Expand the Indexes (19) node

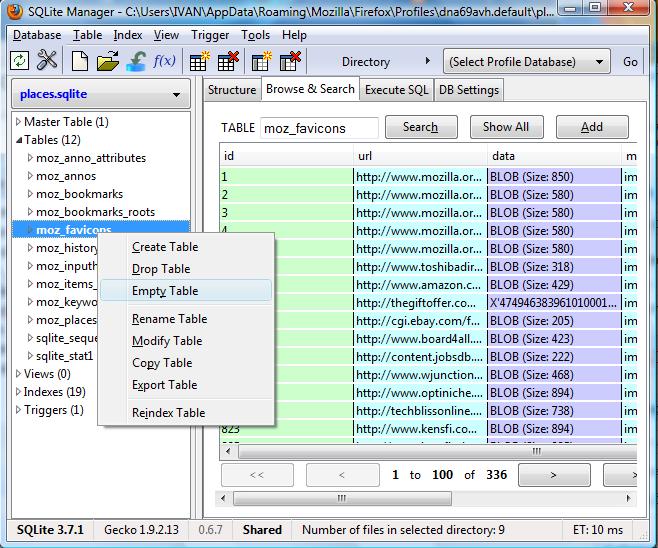tap(18, 392)
